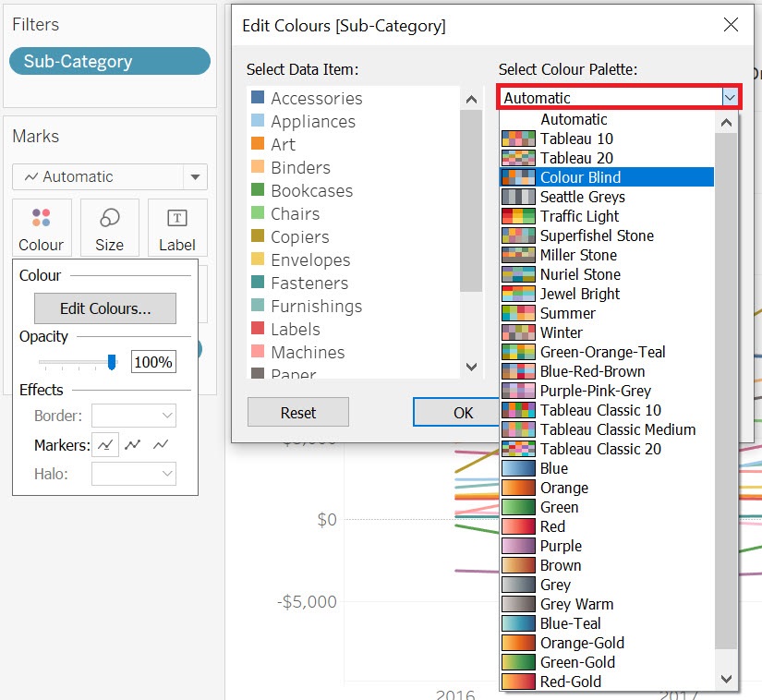Click the Reset button

click(x=298, y=413)
